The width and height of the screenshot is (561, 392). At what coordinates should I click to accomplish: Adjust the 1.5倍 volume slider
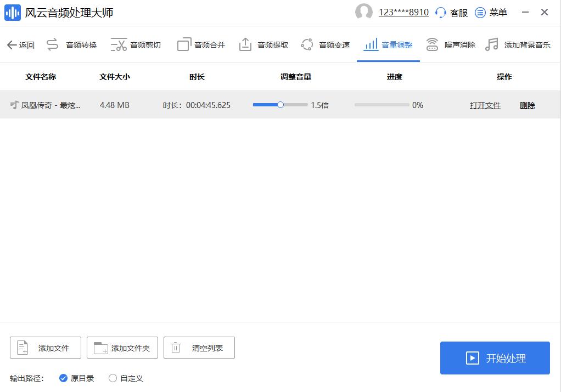[280, 104]
